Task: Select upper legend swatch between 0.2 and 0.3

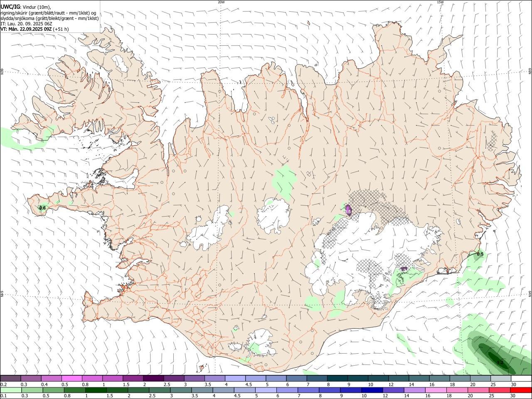Action: 10,378
